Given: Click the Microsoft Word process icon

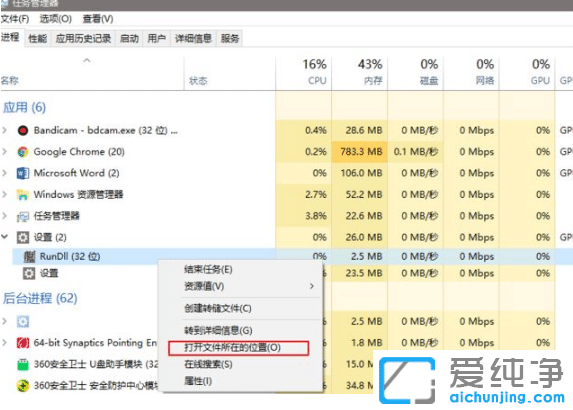Looking at the screenshot, I should (23, 173).
